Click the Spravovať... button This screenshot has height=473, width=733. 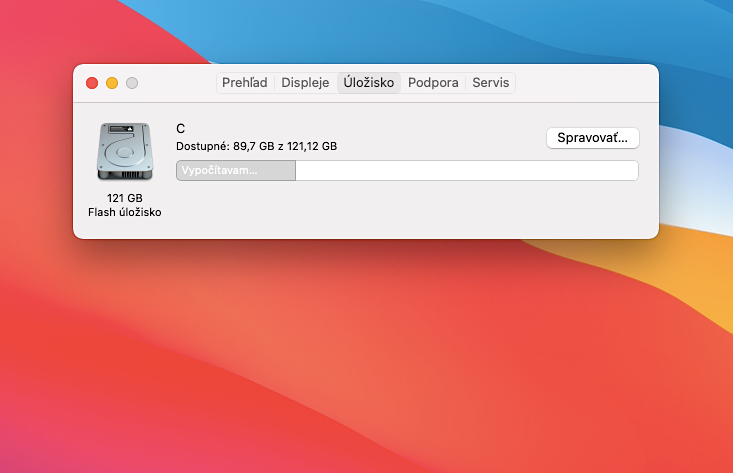[x=592, y=138]
